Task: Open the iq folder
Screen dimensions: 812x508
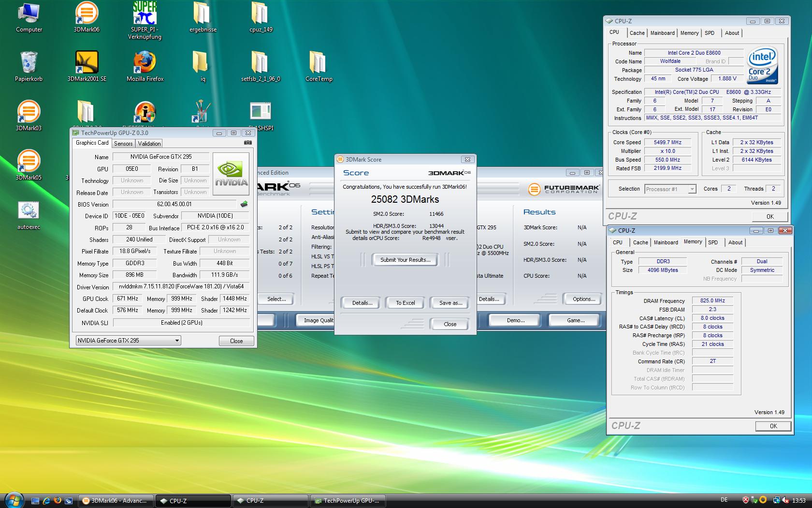Action: [x=203, y=67]
